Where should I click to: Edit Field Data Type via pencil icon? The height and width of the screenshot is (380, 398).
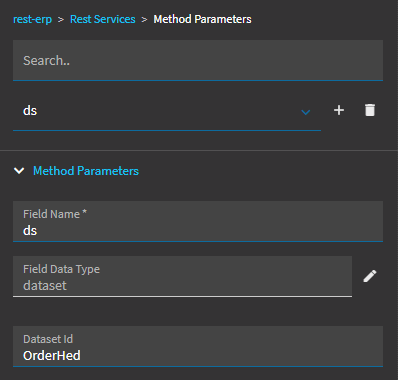click(370, 276)
